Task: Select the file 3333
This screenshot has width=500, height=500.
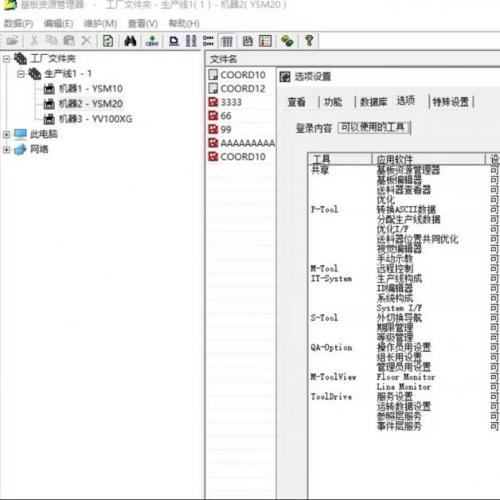Action: pos(231,102)
